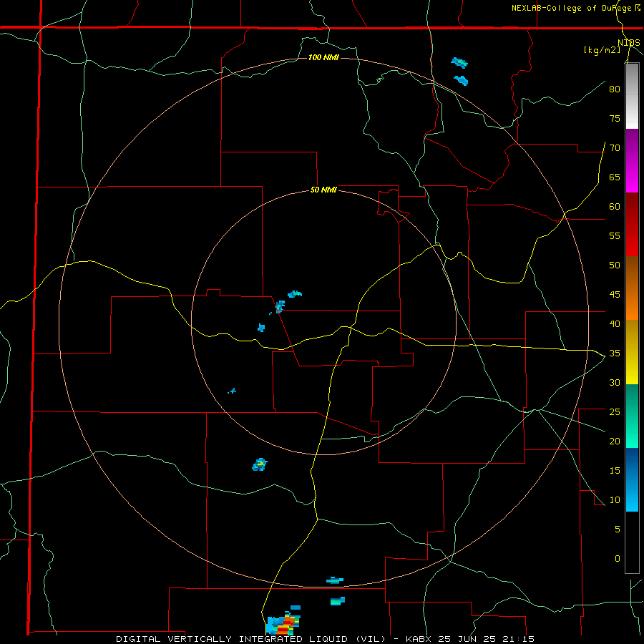Select the blue band of the color bar
This screenshot has height=644, width=644.
click(632, 479)
